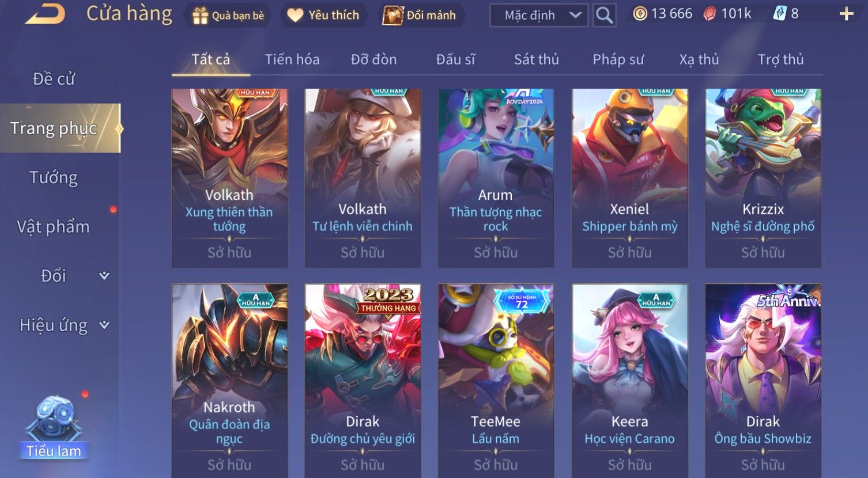Add currency with the plus icon
Image resolution: width=868 pixels, height=478 pixels.
tap(846, 14)
